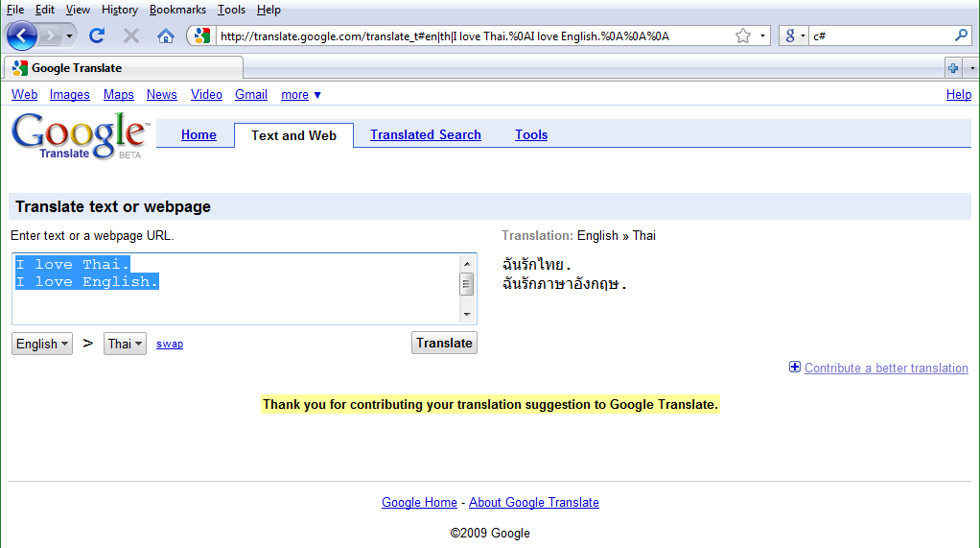The height and width of the screenshot is (548, 980).
Task: Open the list all tabs dropdown arrow
Action: tap(972, 67)
